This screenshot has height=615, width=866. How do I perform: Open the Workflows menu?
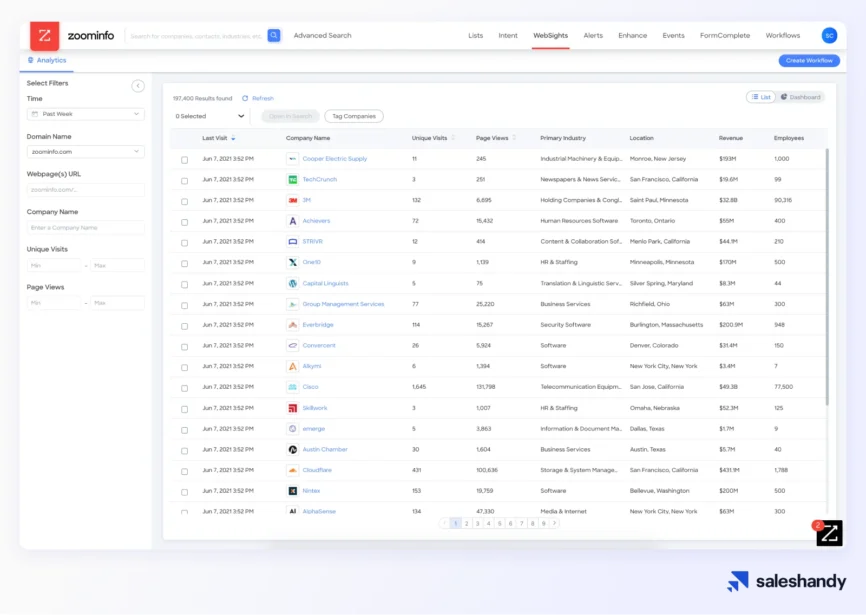tap(782, 35)
